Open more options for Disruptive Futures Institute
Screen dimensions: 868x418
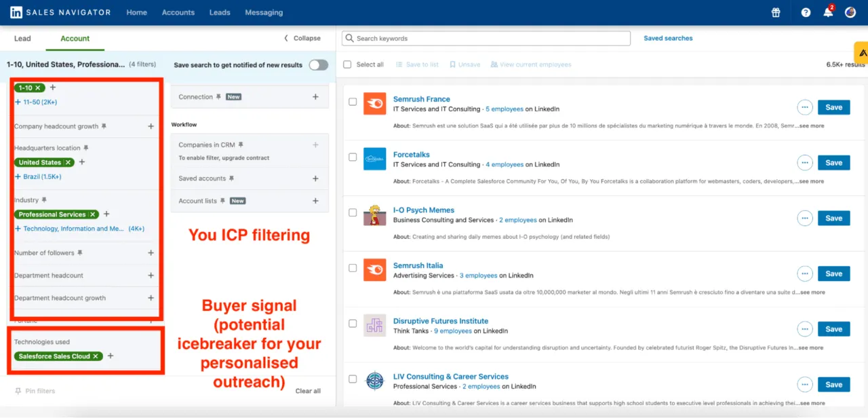point(805,329)
